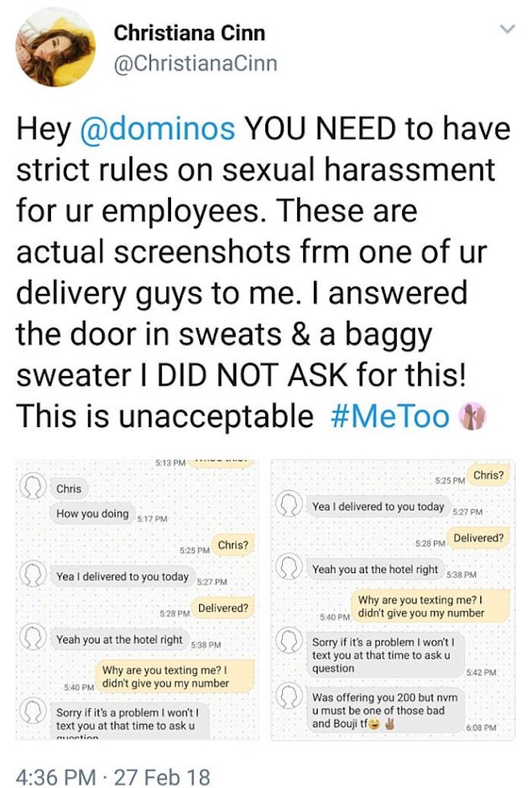Click avatar beside 'Sorry if it's a problem' in right screenshot
532x788 pixels.
coord(289,641)
